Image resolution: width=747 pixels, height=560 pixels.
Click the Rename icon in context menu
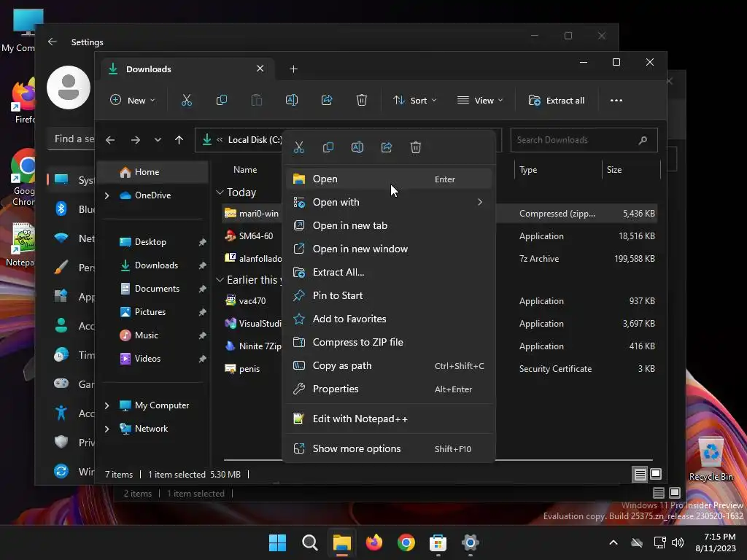pos(357,147)
